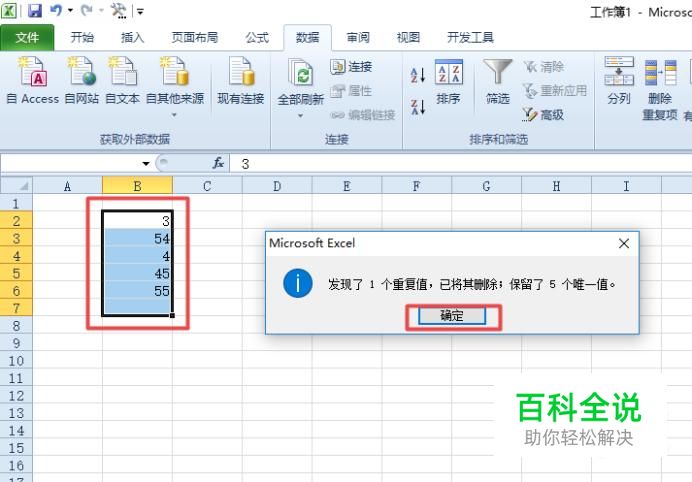Import data 自文本
Viewport: 692px width, 482px height.
click(122, 80)
